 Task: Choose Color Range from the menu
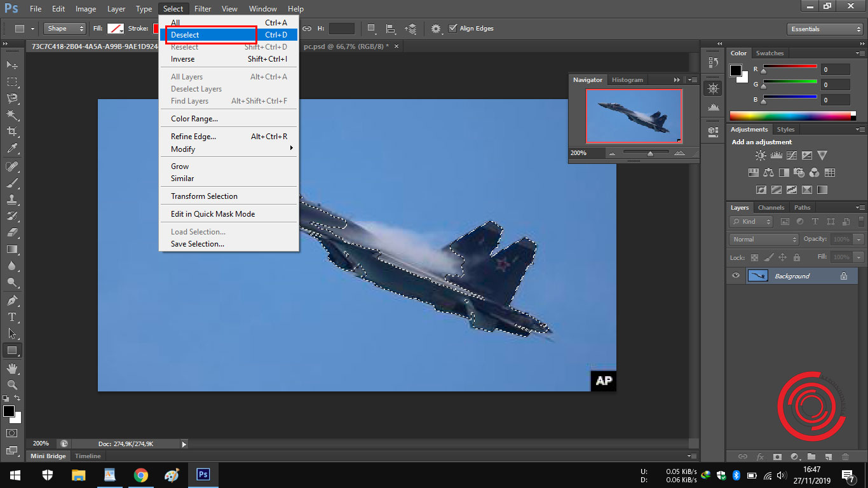coord(229,119)
